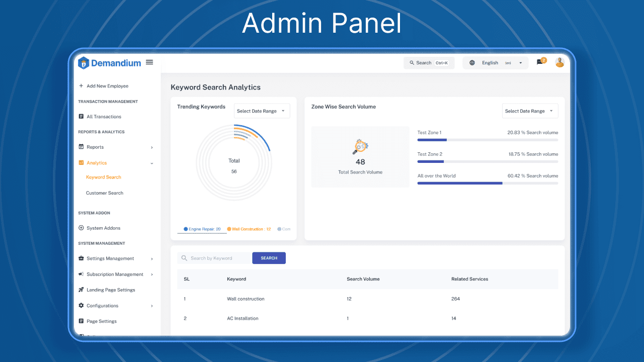The image size is (644, 362).
Task: Switch to the Keyword Search menu item
Action: tap(104, 177)
